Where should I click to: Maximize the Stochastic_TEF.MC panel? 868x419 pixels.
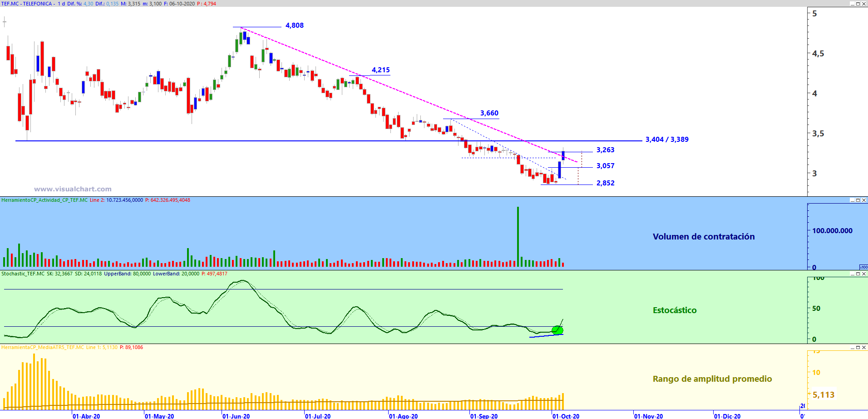858,274
